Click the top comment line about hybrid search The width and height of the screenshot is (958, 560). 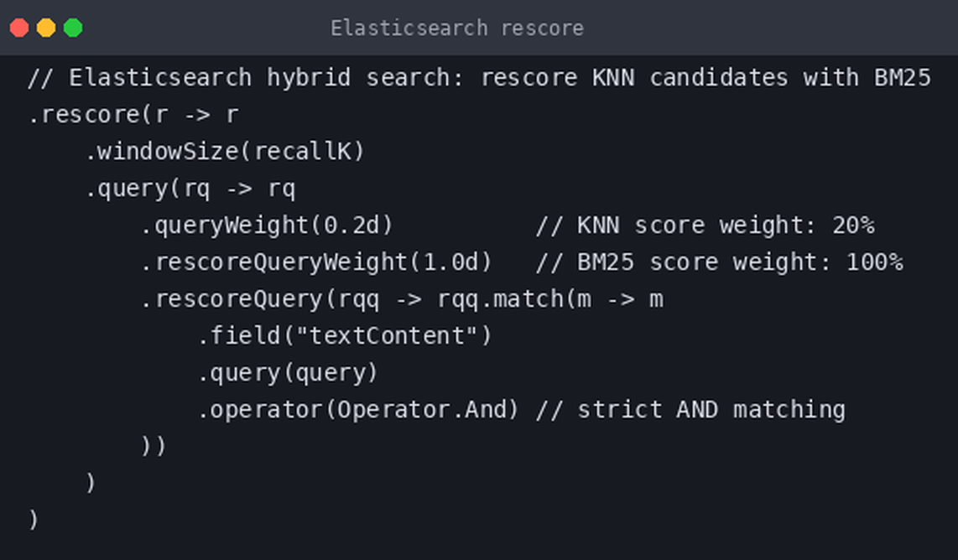point(479,78)
